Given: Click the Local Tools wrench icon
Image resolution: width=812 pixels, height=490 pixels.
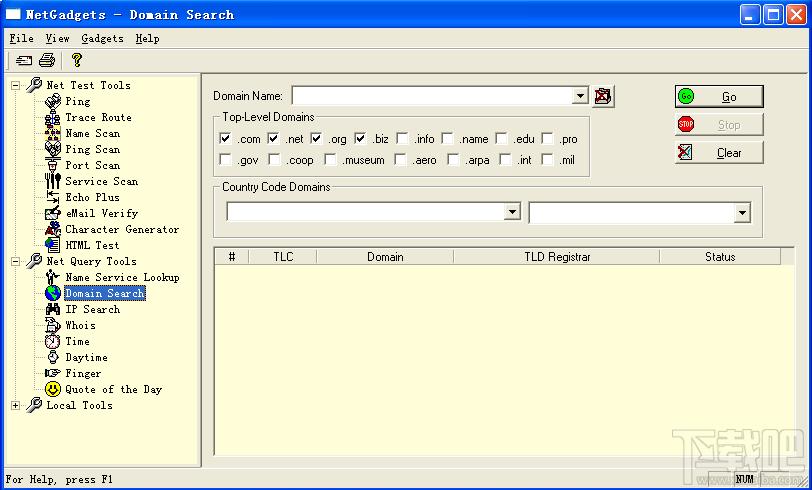Looking at the screenshot, I should coord(34,405).
